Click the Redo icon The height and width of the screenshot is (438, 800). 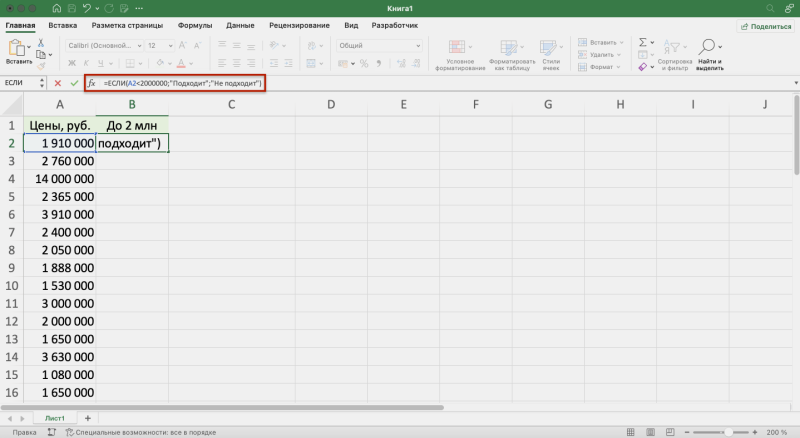pyautogui.click(x=109, y=9)
